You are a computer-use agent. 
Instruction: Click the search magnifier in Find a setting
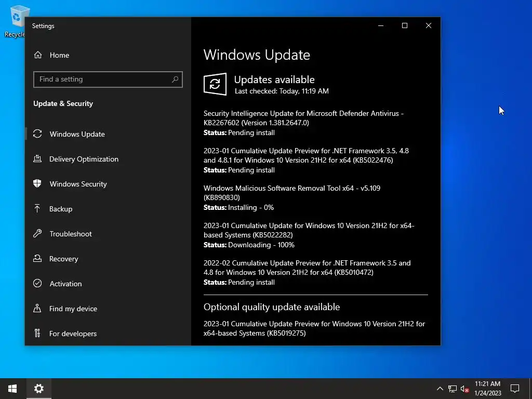(x=175, y=79)
